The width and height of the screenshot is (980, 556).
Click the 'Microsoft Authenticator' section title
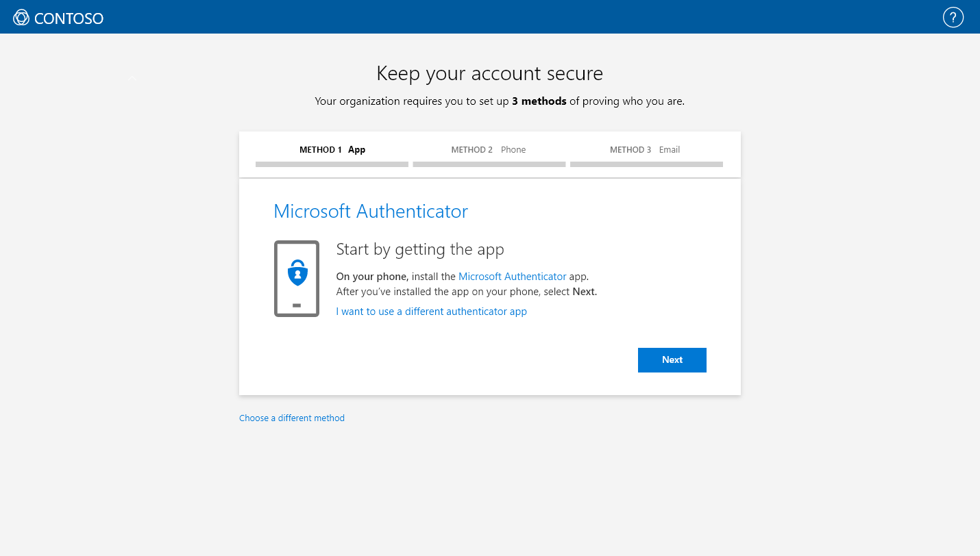tap(371, 211)
